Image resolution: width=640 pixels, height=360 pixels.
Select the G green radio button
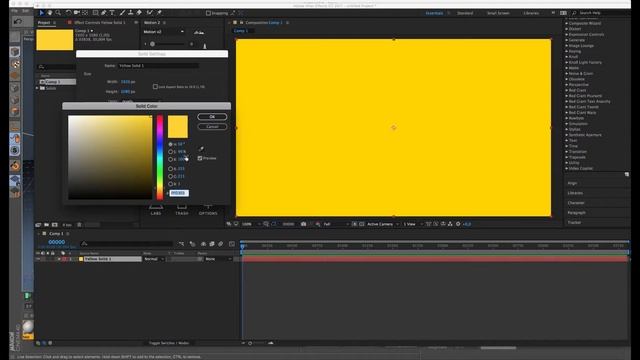pos(171,176)
